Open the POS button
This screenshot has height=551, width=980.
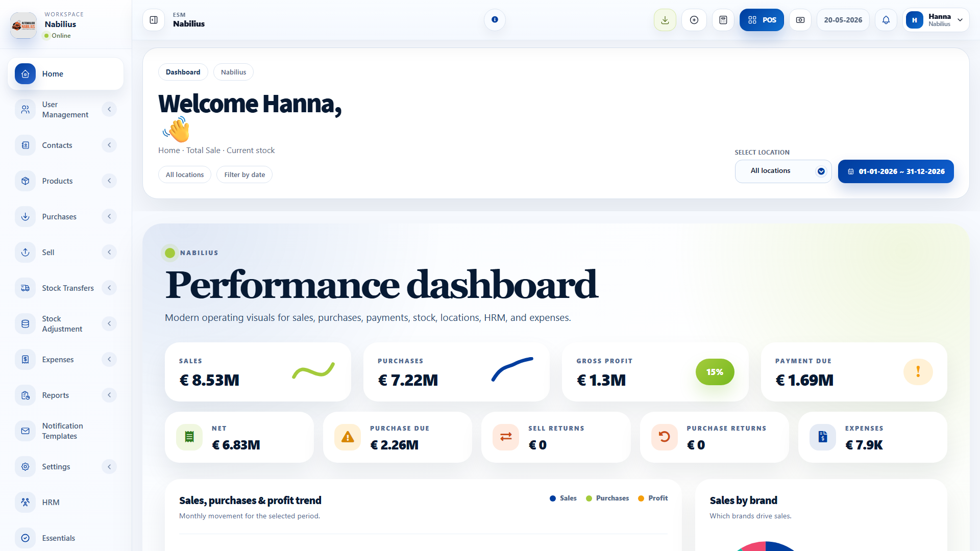762,20
